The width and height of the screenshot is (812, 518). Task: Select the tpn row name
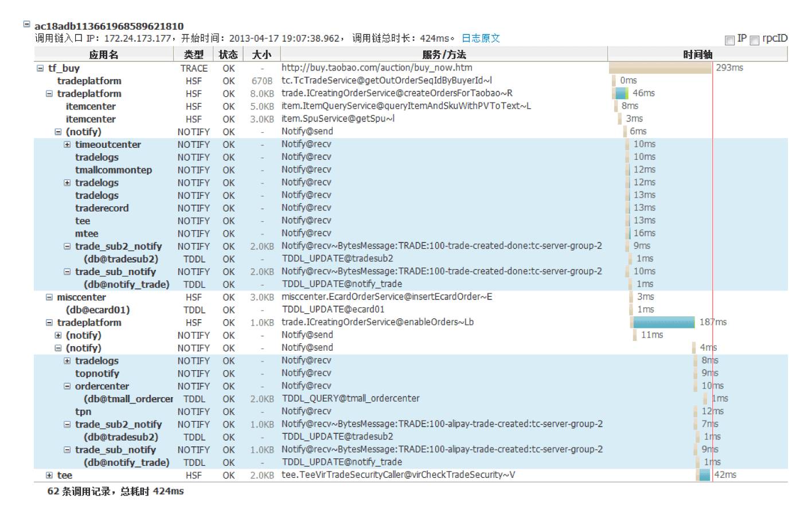point(83,411)
